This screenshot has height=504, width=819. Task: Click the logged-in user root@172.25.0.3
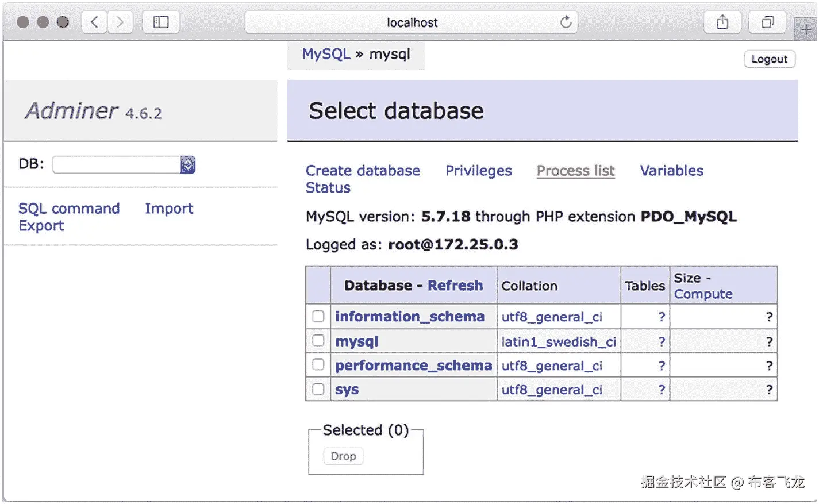pyautogui.click(x=453, y=245)
